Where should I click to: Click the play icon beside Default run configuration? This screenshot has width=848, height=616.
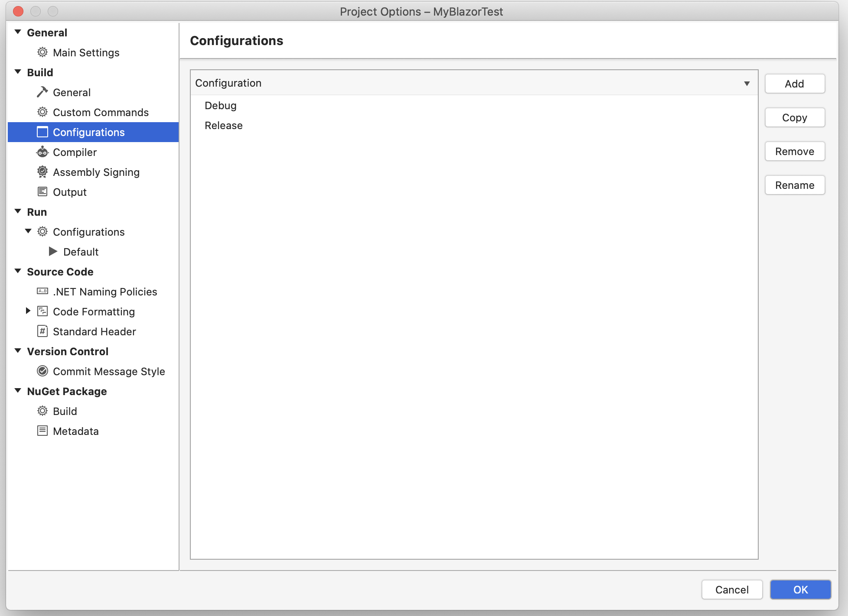click(x=53, y=251)
